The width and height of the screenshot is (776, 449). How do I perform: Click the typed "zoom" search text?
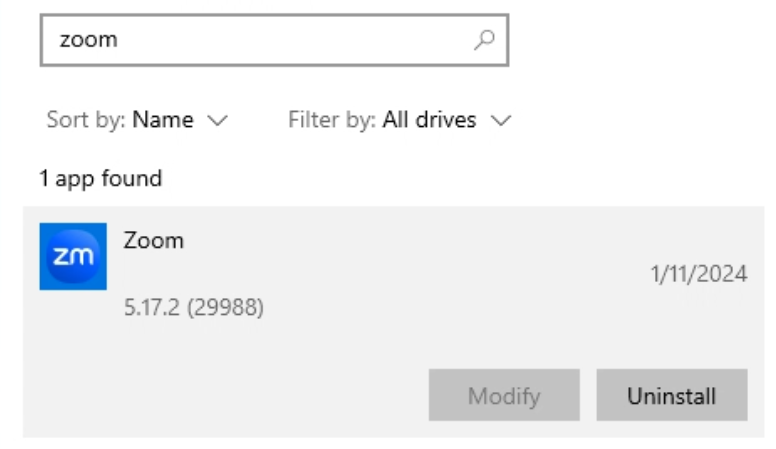point(89,40)
